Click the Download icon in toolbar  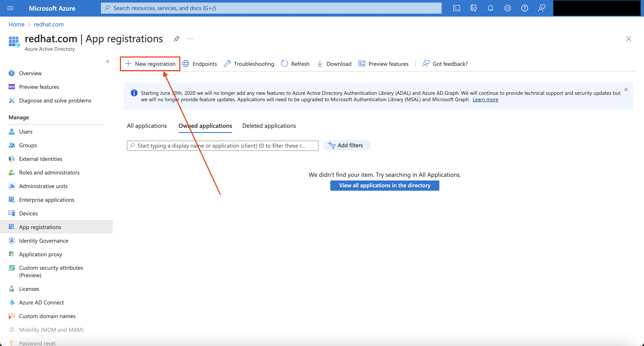pos(320,64)
